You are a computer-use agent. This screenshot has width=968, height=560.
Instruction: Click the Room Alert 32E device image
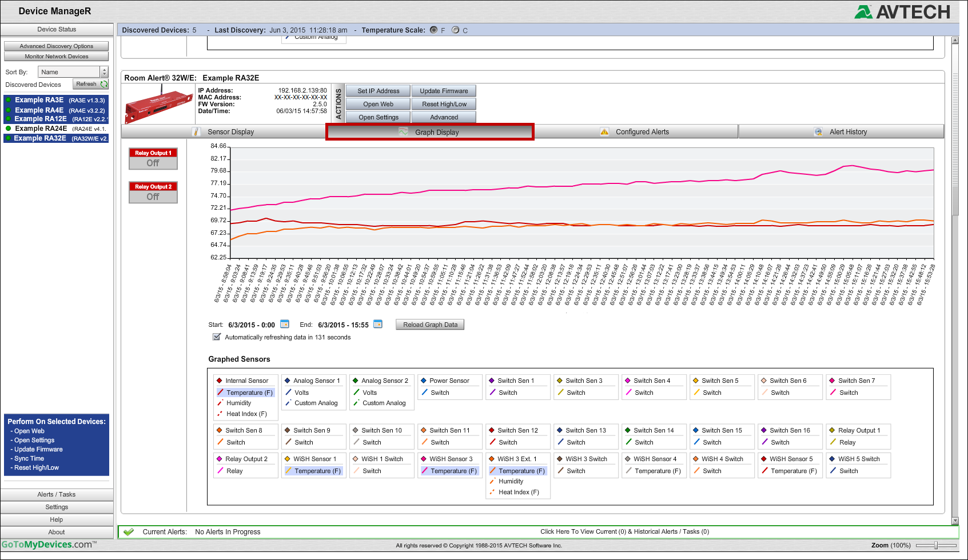[158, 105]
